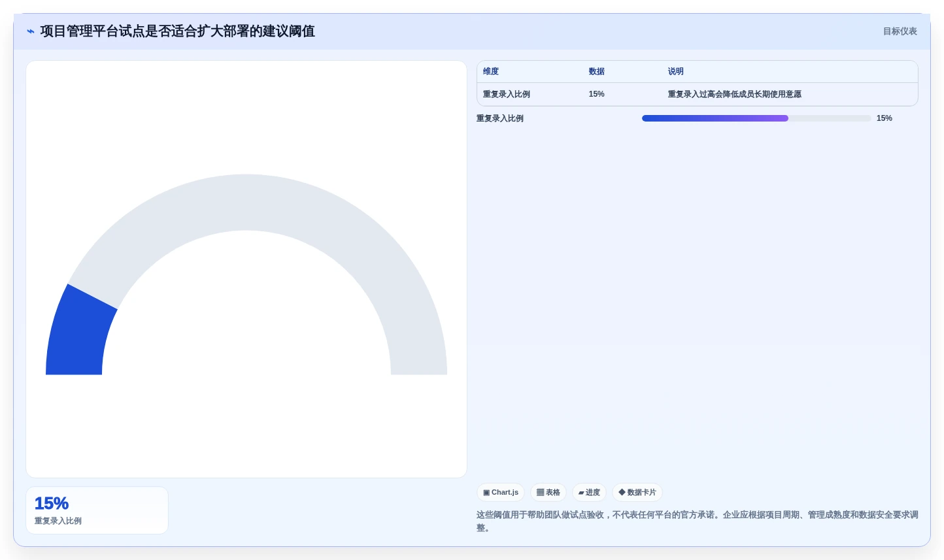Click the 15% value beside progress bar

(885, 118)
